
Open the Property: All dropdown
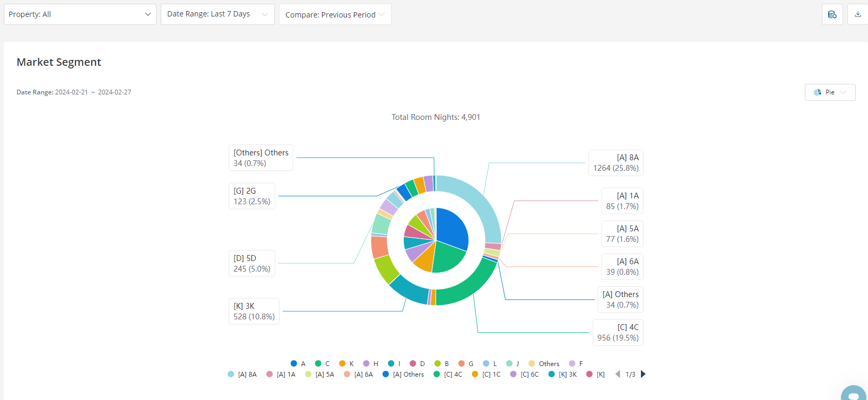point(80,14)
